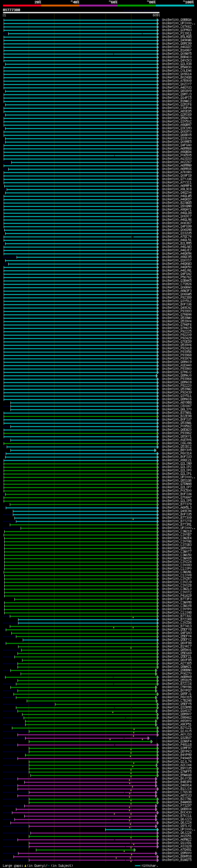Select the UniRef100_B1A967 label
197x868 pixels.
point(177,50)
